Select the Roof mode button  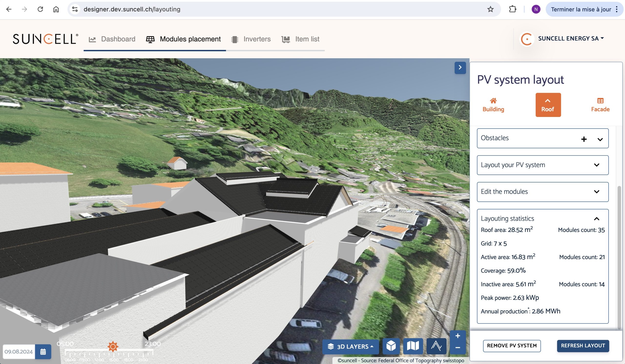click(548, 105)
